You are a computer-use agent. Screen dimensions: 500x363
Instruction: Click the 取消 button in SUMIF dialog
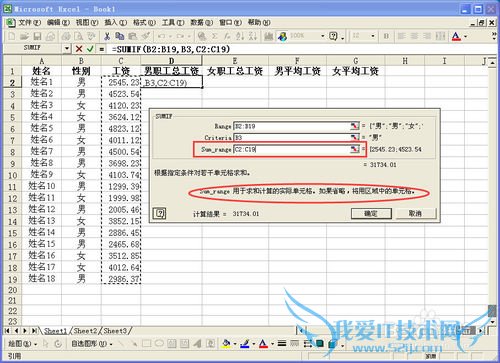point(415,213)
